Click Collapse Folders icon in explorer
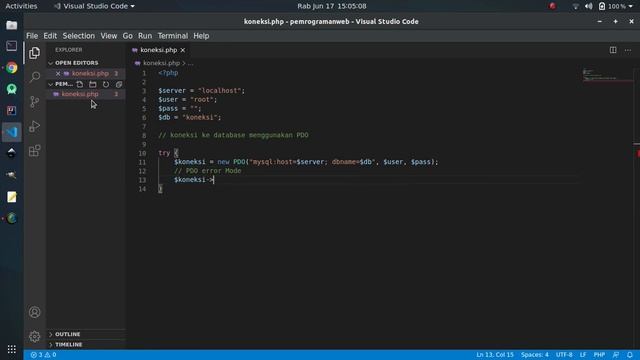The height and width of the screenshot is (360, 640). click(x=119, y=84)
